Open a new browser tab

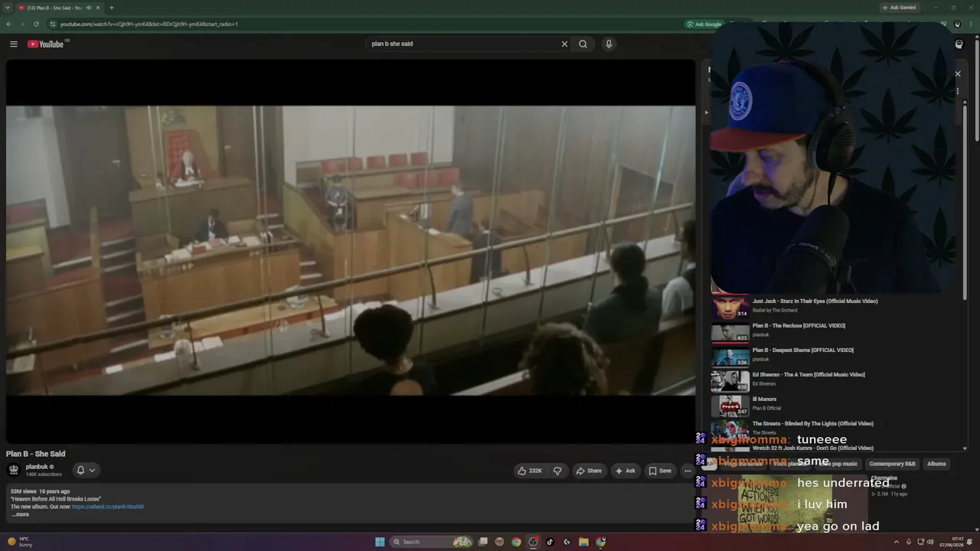point(111,8)
